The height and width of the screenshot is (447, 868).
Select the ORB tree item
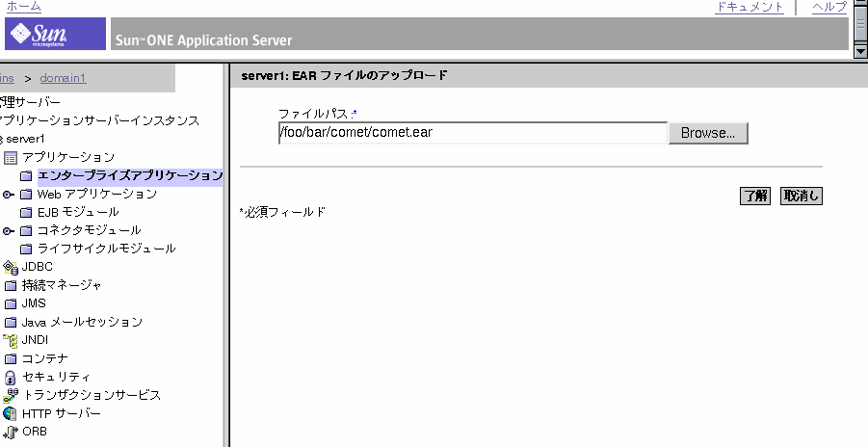(35, 432)
